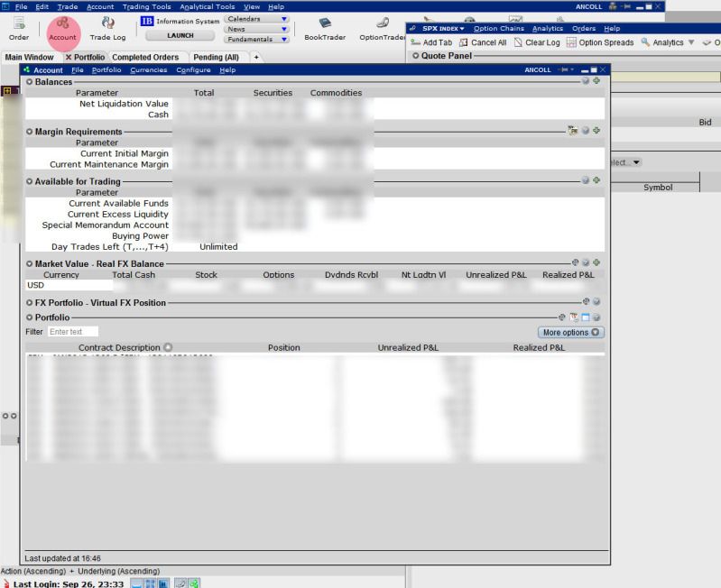Click Clear Log in OptionTrader toolbar

pos(537,42)
